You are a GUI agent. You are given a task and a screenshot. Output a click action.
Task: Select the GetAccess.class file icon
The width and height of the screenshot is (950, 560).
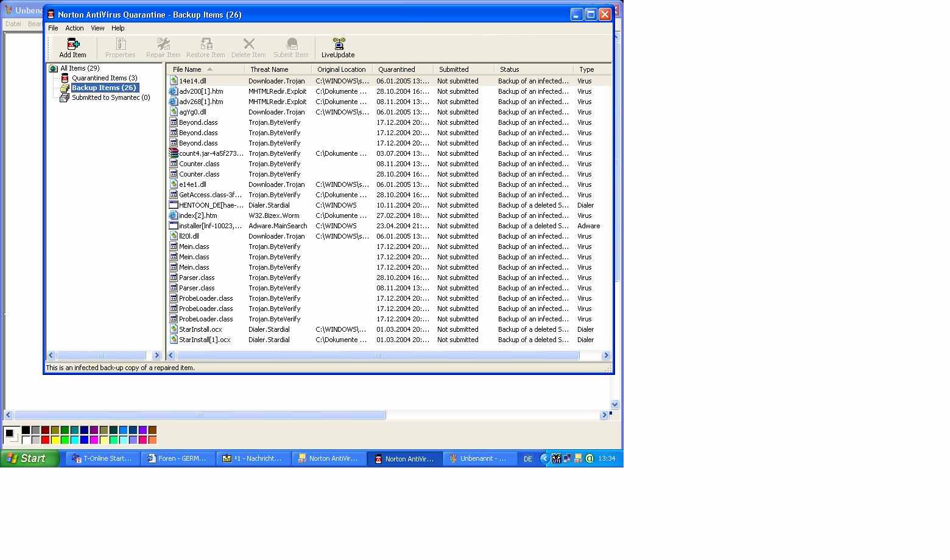(174, 194)
